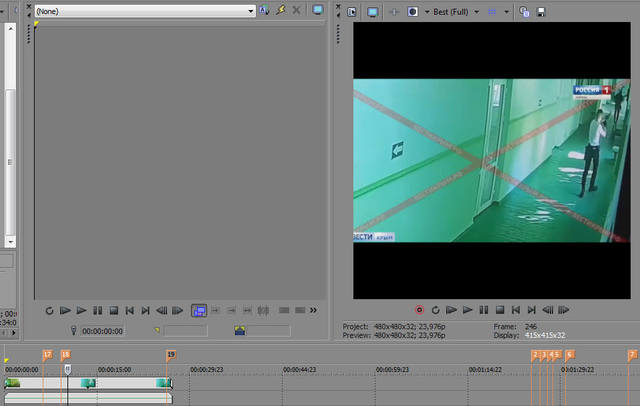Click Play under the video preview

467,310
